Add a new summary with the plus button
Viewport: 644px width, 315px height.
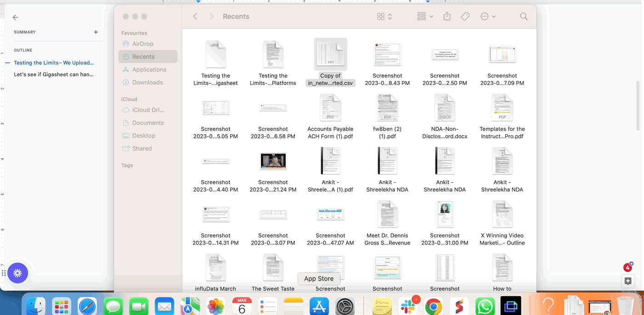[x=96, y=32]
